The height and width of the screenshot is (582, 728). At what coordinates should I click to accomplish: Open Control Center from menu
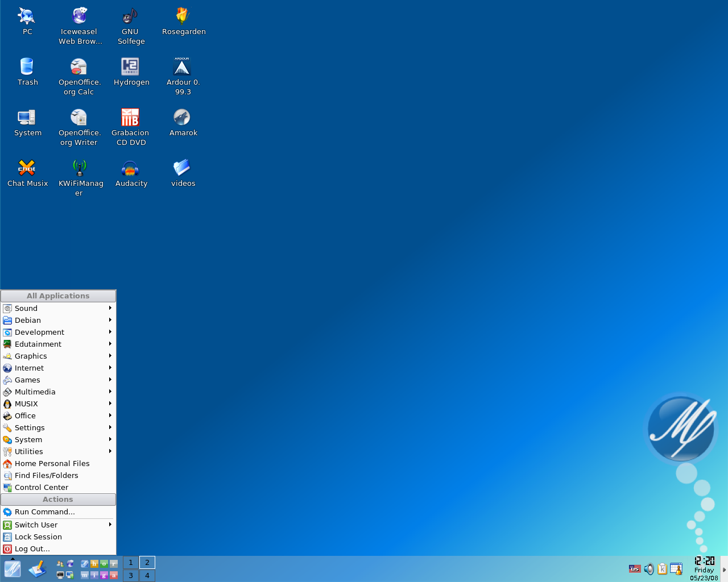58,487
